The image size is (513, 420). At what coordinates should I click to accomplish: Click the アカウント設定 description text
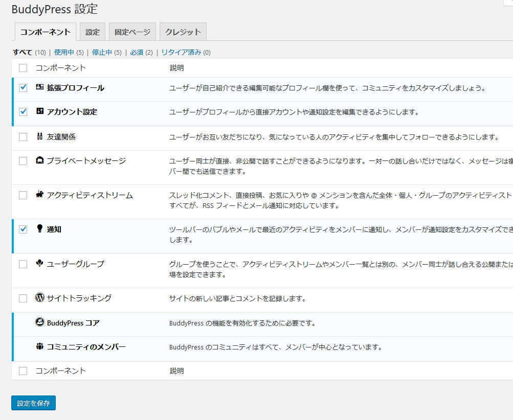(294, 112)
